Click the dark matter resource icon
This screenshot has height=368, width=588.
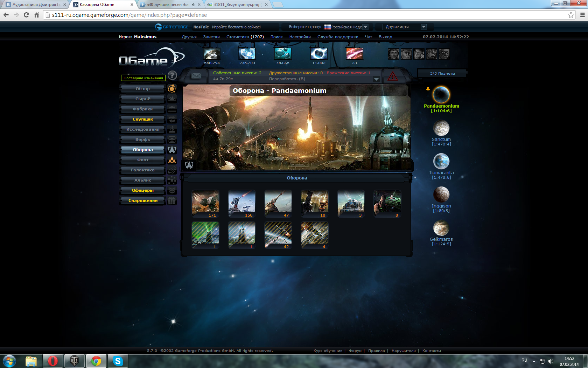[x=355, y=54]
